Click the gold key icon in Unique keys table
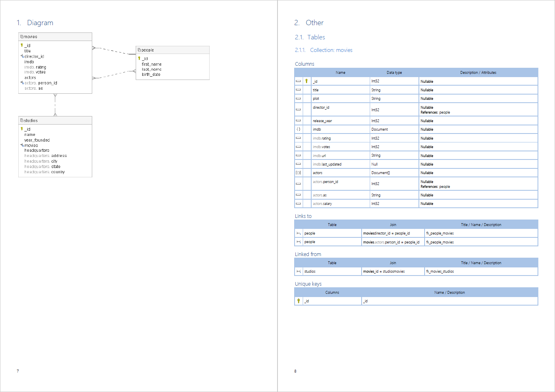This screenshot has height=392, width=555. (x=299, y=301)
